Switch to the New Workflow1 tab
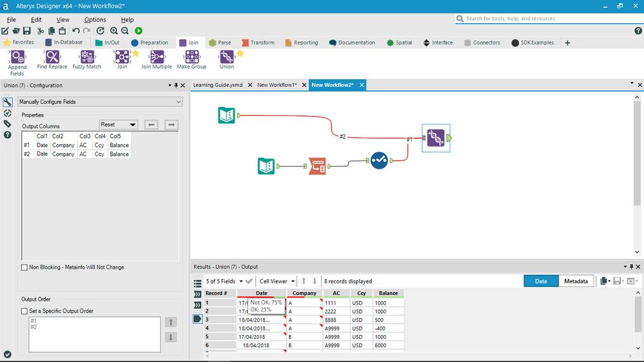Viewport: 644px width, 362px height. pos(277,85)
